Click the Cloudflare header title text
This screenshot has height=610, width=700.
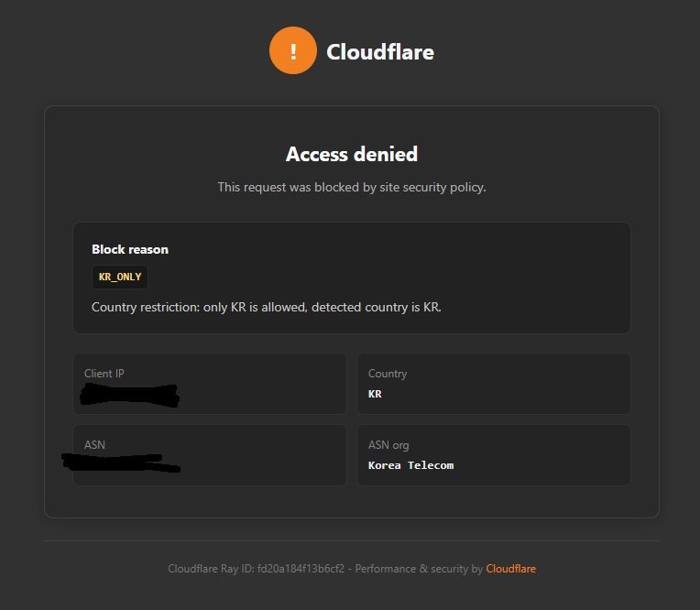coord(380,52)
